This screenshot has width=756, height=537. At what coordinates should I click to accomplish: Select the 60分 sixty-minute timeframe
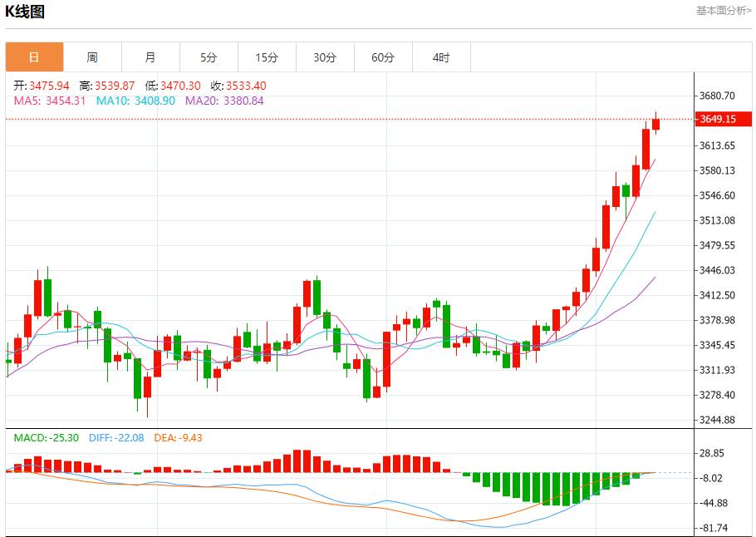point(383,57)
